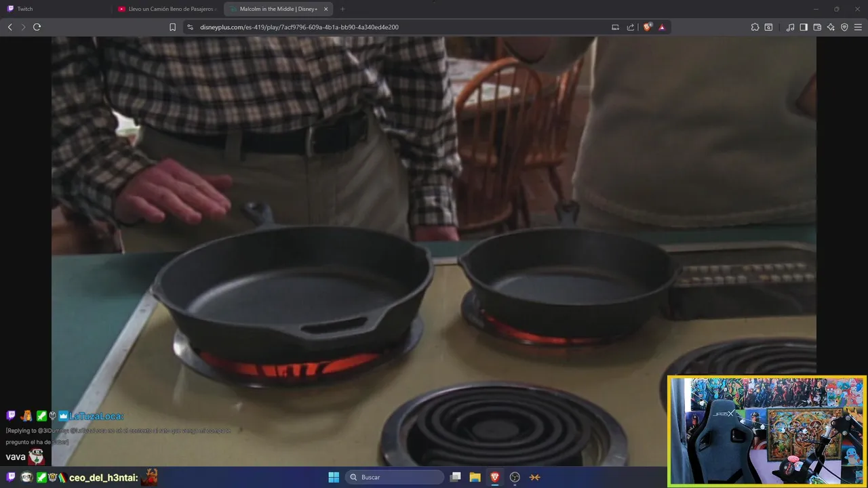Image resolution: width=868 pixels, height=488 pixels.
Task: Click the Brave browser taskbar icon
Action: point(495,477)
